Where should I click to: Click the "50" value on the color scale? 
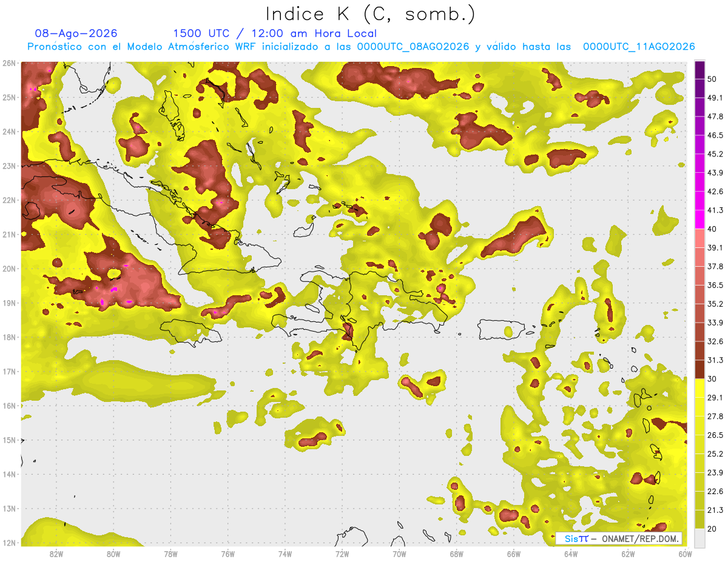[712, 79]
